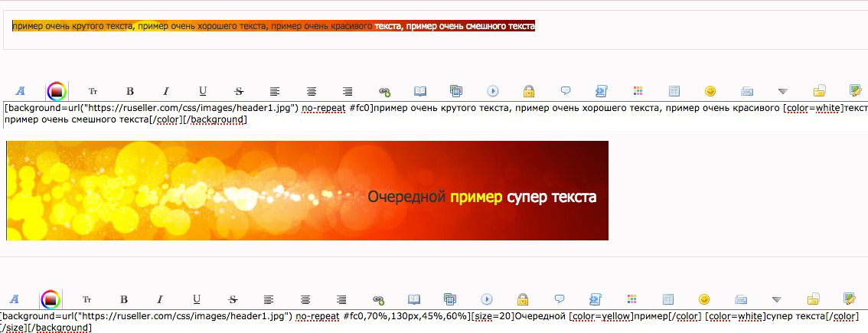Screen dimensions: 868x333
Task: Click the word 'Очередной' in the banner
Action: coord(407,196)
